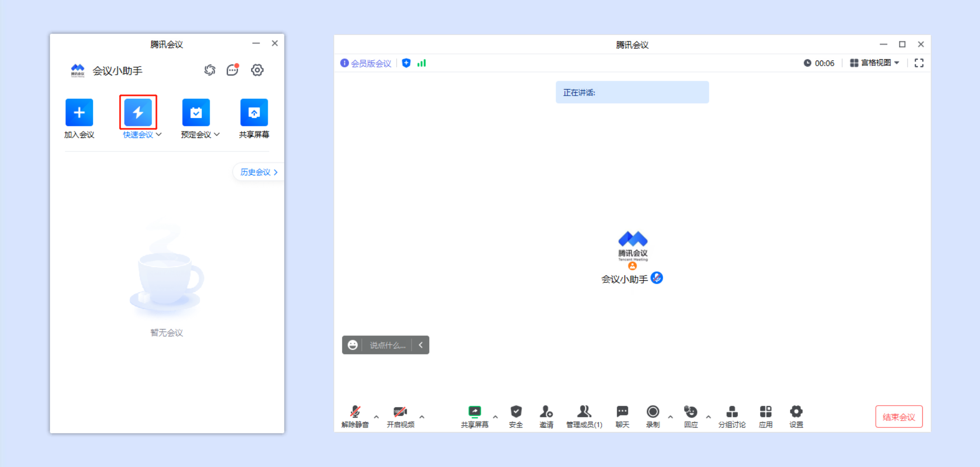
Task: Expand record options arrow beside 录制
Action: (x=670, y=417)
